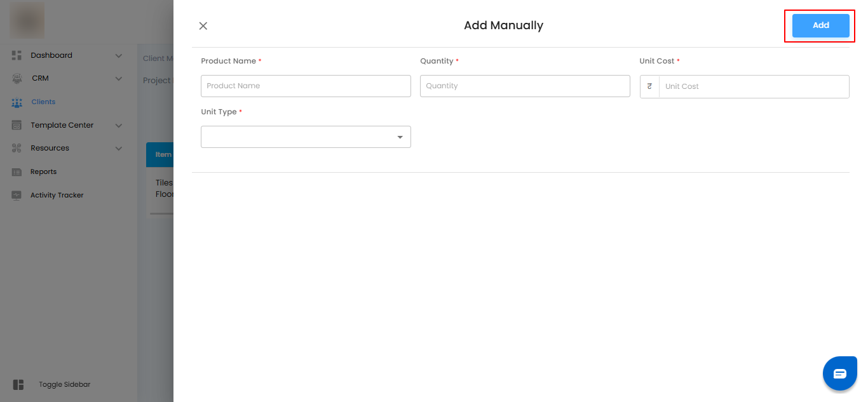The width and height of the screenshot is (868, 402).
Task: Expand the Dashboard menu chevron
Action: 119,56
